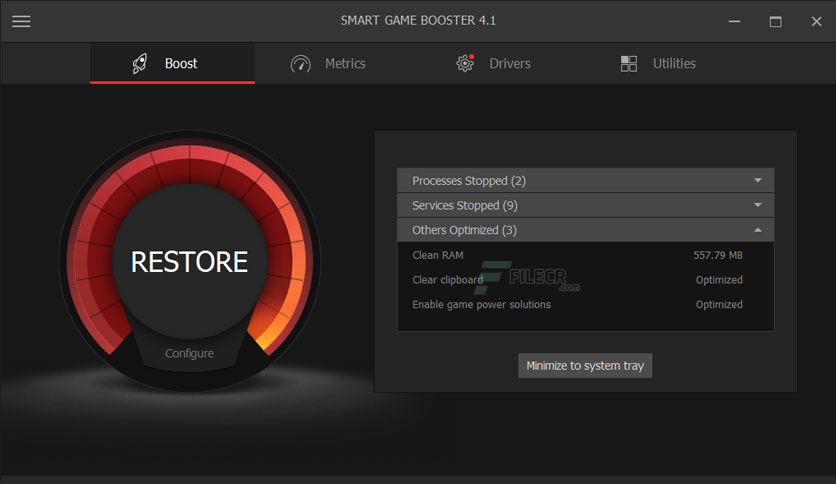This screenshot has height=484, width=836.
Task: Click the RESTORE button
Action: [189, 262]
